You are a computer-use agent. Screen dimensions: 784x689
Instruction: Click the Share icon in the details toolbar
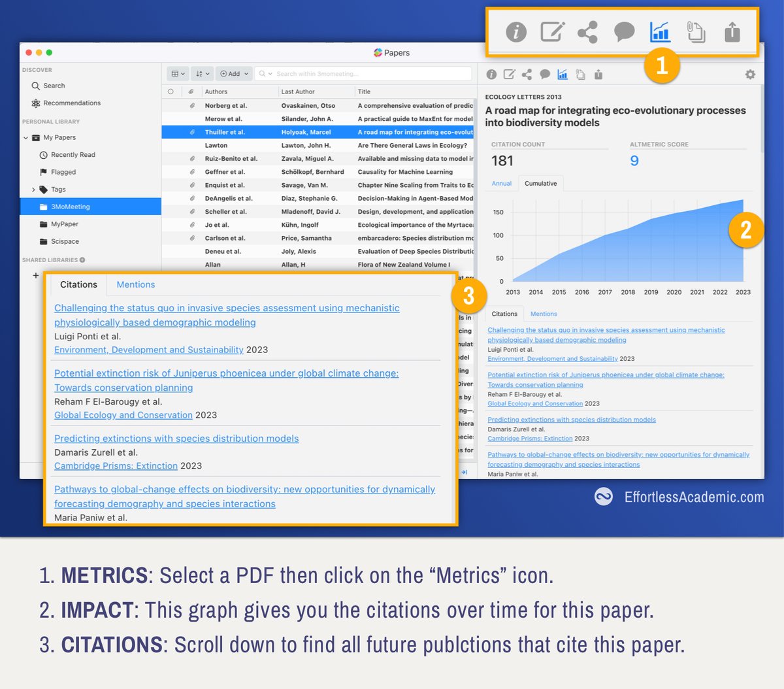tap(527, 74)
